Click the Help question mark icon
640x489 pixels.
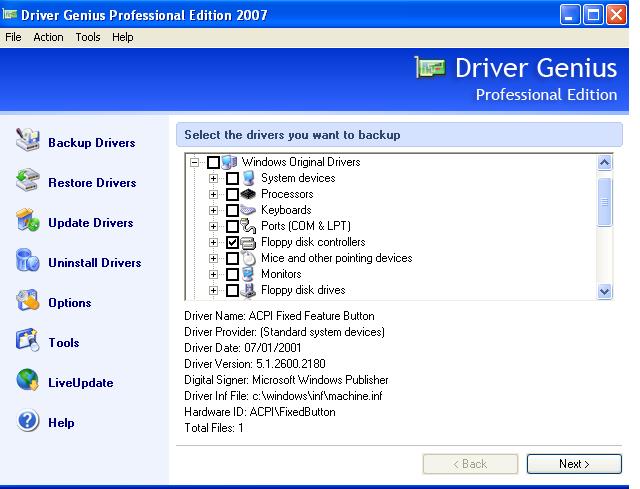point(27,420)
